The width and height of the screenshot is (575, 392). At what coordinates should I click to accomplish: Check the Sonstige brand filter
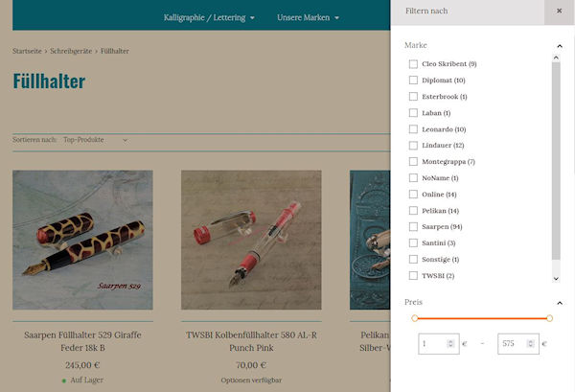(x=413, y=259)
